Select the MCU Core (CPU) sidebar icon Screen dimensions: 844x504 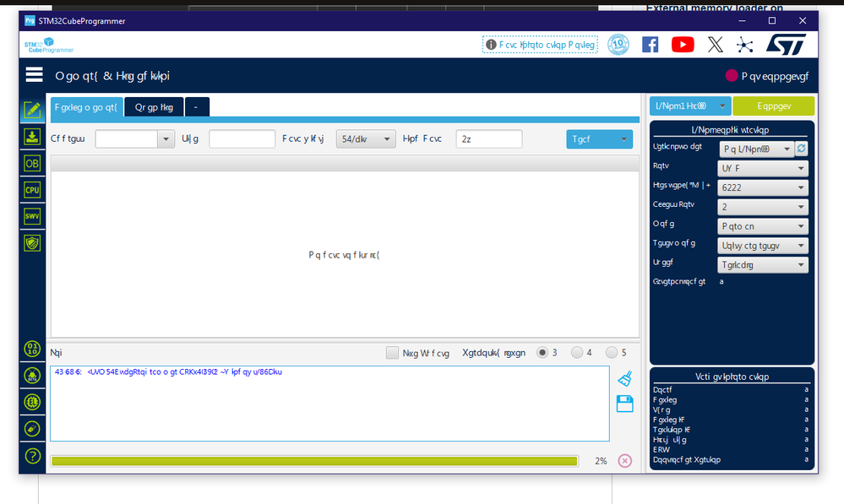32,191
